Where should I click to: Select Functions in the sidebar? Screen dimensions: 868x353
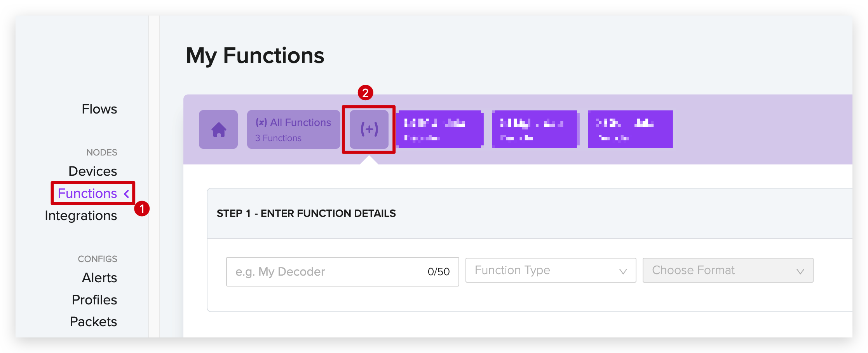coord(87,194)
